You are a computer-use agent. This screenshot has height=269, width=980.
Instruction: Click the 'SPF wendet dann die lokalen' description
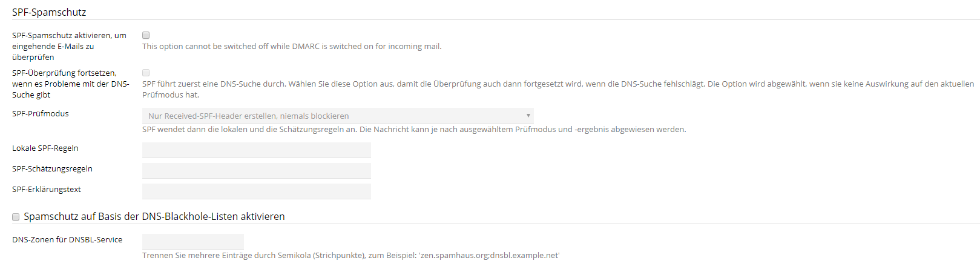414,129
